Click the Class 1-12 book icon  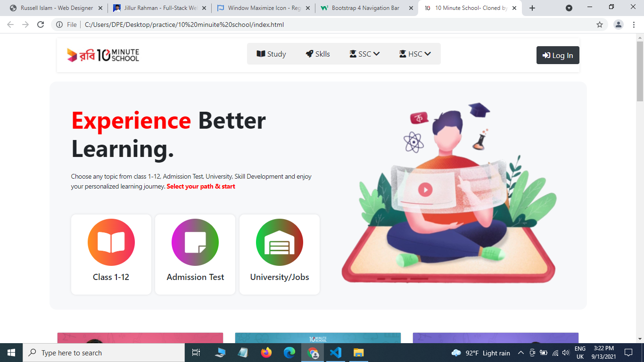tap(111, 242)
